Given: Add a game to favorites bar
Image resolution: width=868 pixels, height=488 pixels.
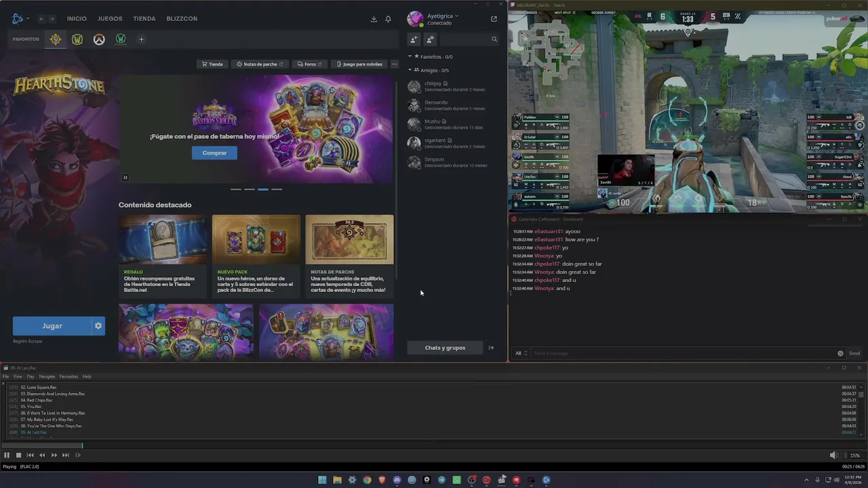Looking at the screenshot, I should 141,39.
